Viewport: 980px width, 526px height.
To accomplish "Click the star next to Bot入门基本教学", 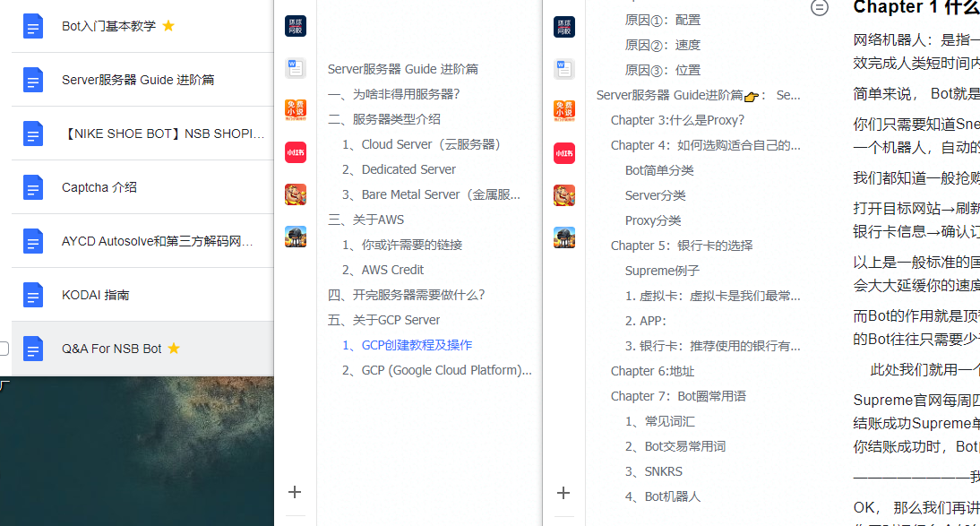I will coord(168,26).
